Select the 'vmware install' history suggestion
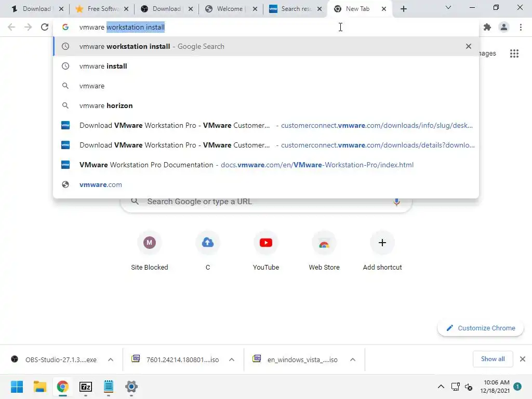 click(x=266, y=66)
